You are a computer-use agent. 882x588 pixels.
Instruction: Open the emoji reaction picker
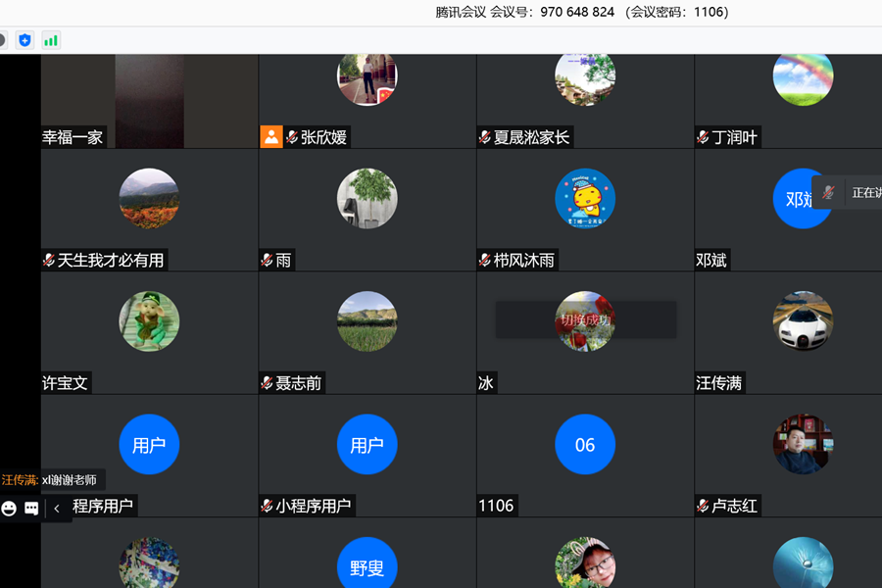[9, 508]
